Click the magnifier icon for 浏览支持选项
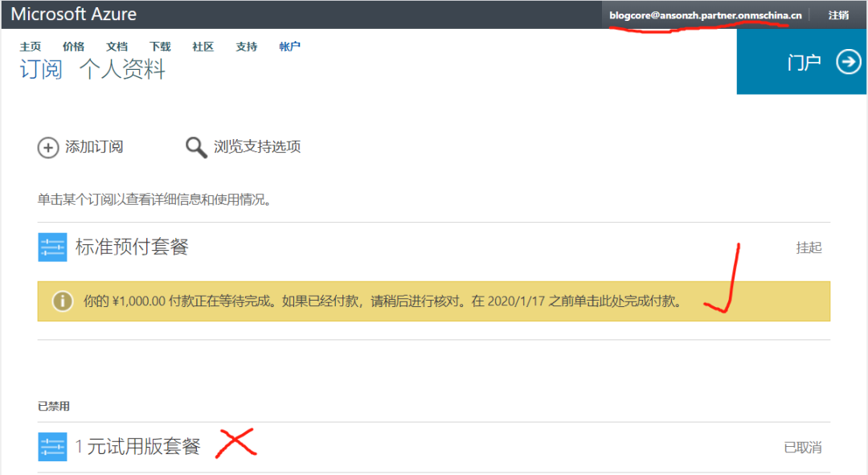 tap(196, 147)
